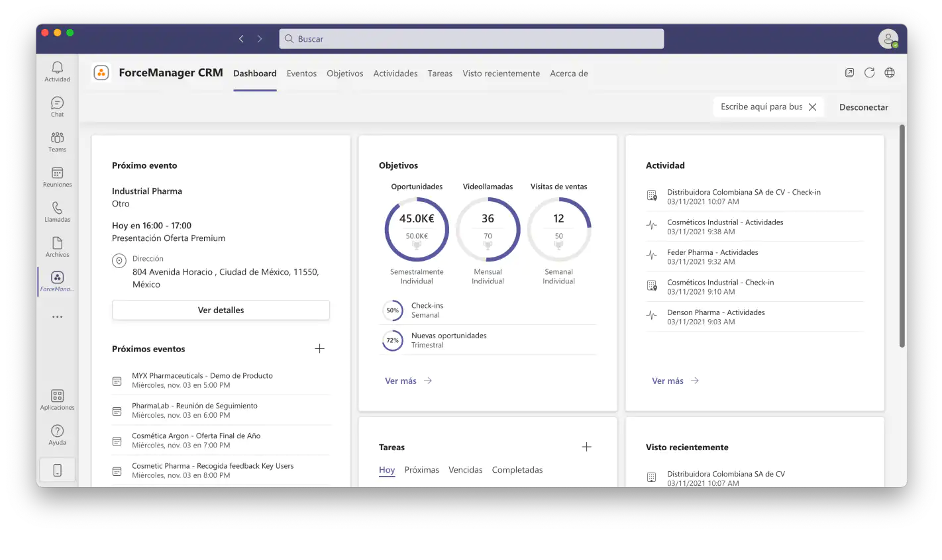This screenshot has height=560, width=942.
Task: Open Archivos in the left sidebar
Action: [58, 247]
